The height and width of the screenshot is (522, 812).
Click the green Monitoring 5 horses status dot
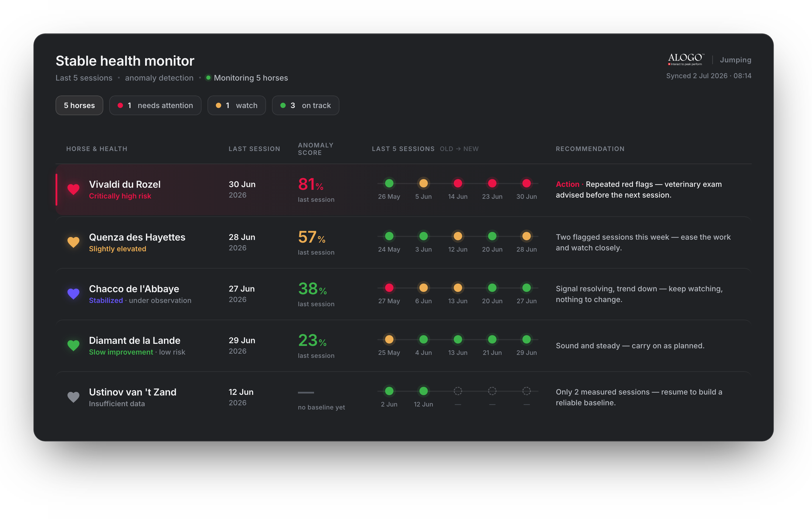point(208,78)
